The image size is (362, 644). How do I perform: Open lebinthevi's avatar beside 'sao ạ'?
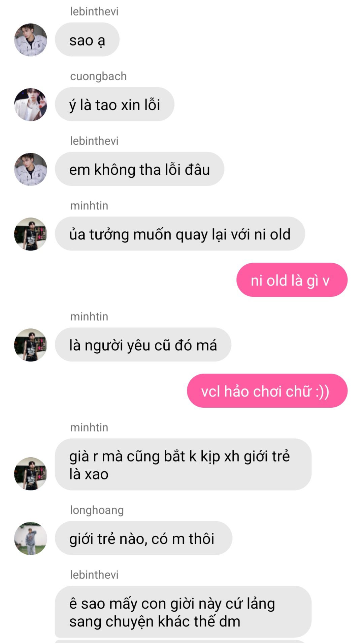(31, 40)
